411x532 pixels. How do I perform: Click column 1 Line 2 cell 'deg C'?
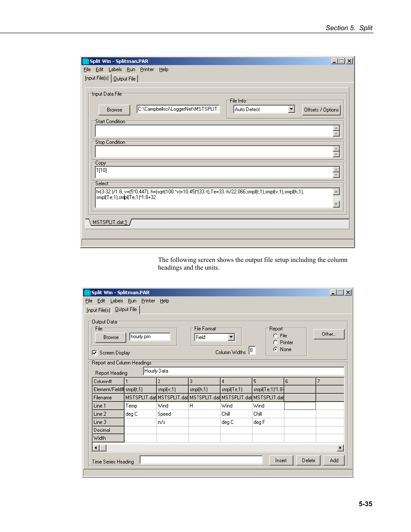click(x=140, y=414)
